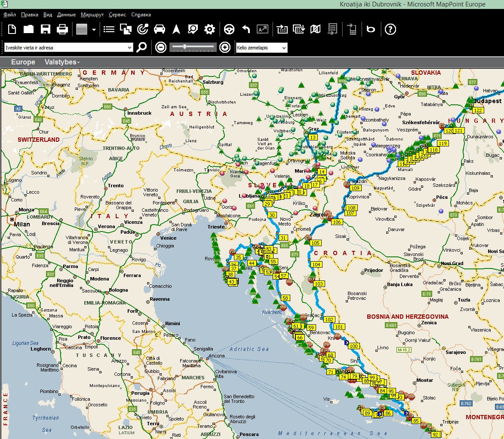The width and height of the screenshot is (504, 439).
Task: Print the map using the printer icon
Action: tap(62, 29)
